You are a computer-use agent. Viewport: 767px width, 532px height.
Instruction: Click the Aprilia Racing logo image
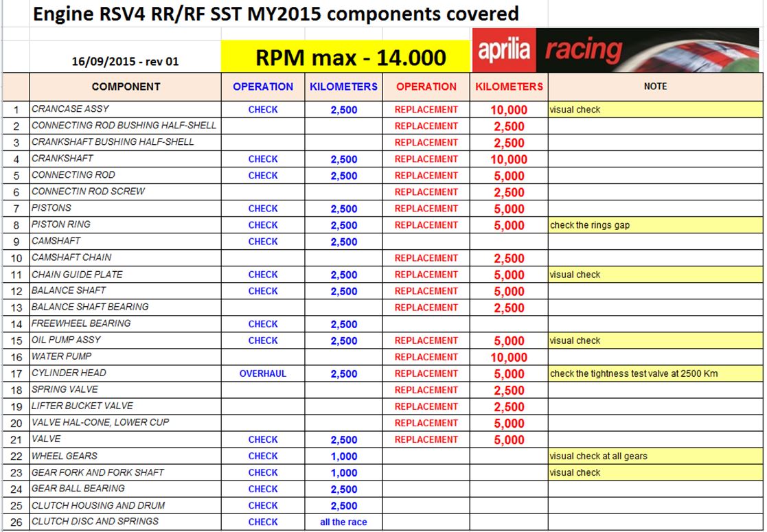point(617,50)
